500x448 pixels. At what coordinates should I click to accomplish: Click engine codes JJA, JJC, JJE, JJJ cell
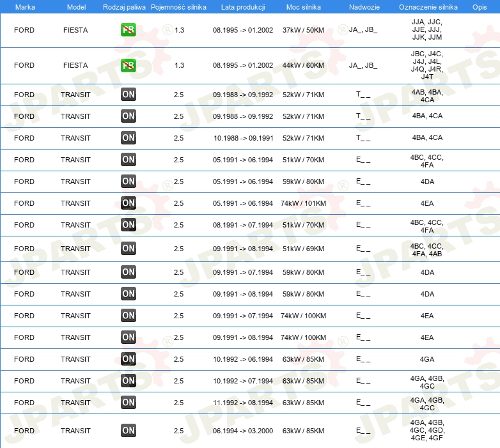tap(427, 29)
